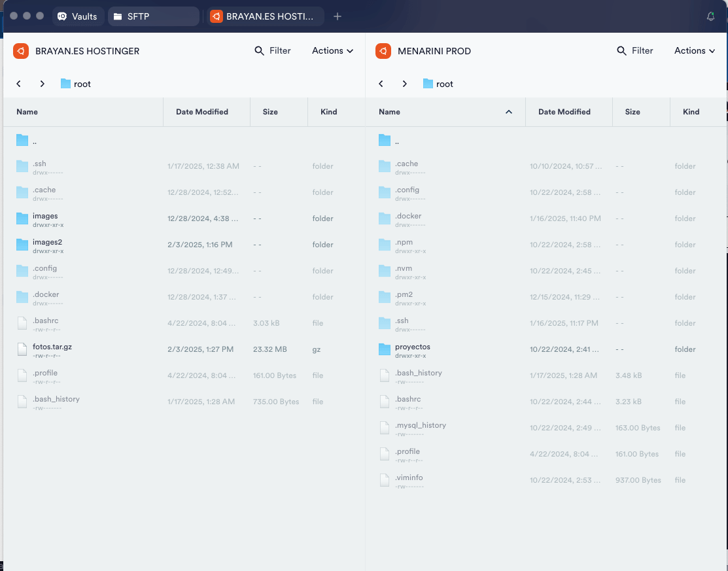728x571 pixels.
Task: Select the .bash_history file in the right pane
Action: point(546,375)
